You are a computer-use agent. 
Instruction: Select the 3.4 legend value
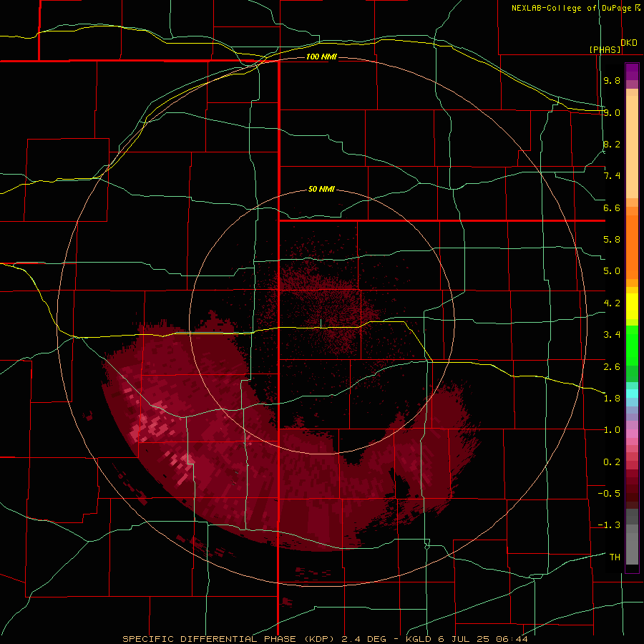tap(612, 335)
